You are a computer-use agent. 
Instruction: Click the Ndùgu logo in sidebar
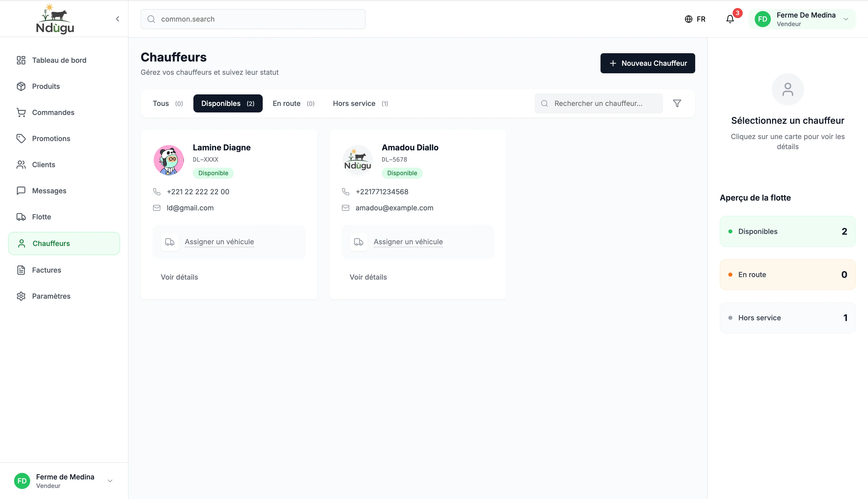click(x=55, y=19)
